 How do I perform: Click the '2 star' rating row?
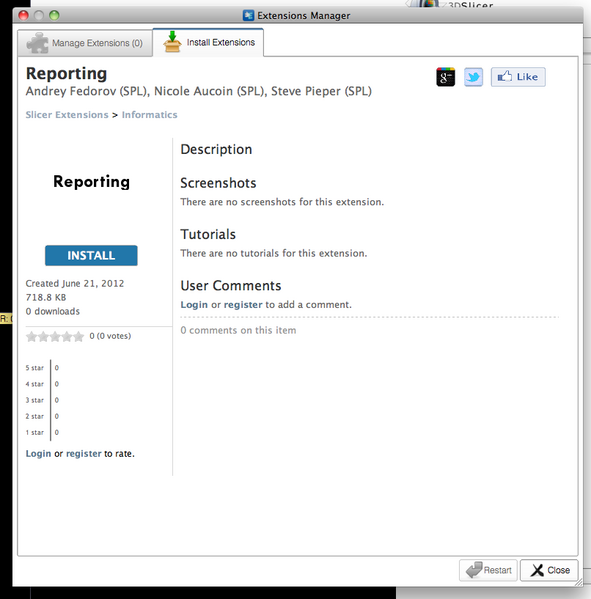click(x=42, y=416)
